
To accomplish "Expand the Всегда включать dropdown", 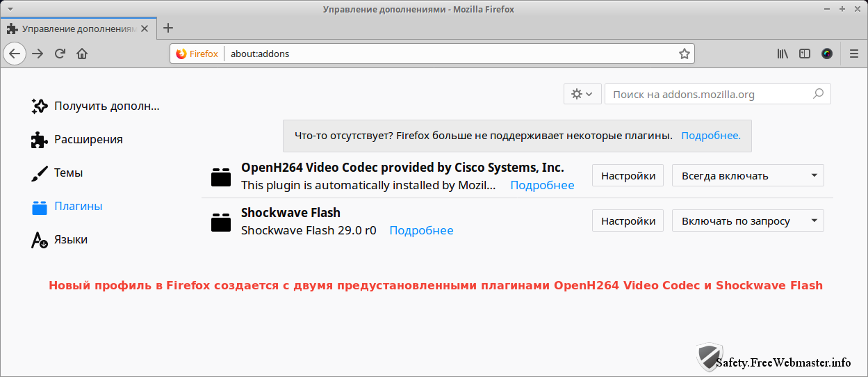I will click(748, 175).
